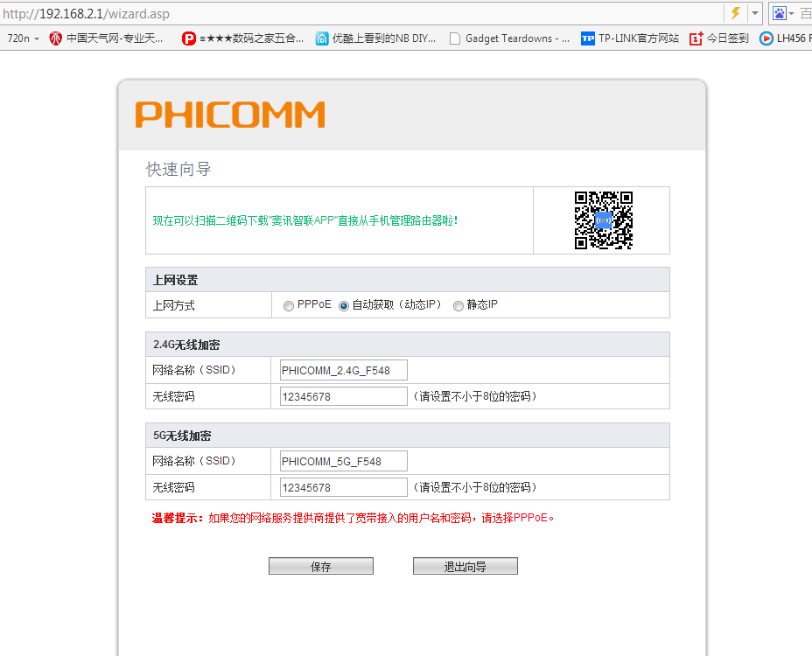This screenshot has height=656, width=812.
Task: Click the 上网方式 row label
Action: [x=174, y=305]
